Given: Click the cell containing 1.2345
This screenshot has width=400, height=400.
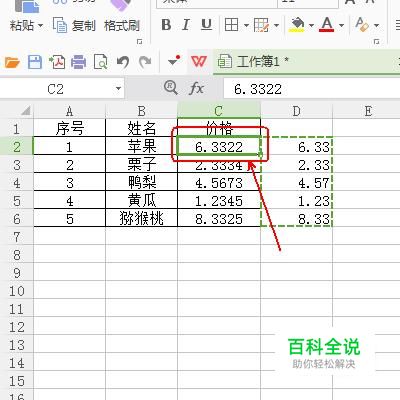Looking at the screenshot, I should [x=219, y=200].
